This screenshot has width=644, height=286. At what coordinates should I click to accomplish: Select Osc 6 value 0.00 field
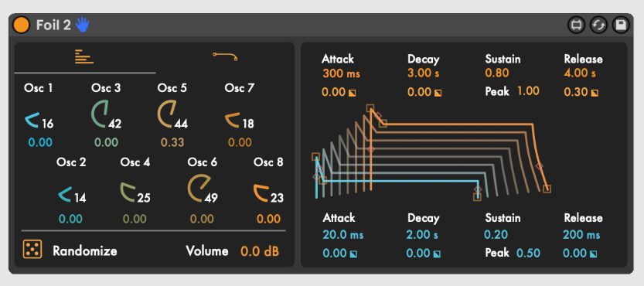pos(202,219)
